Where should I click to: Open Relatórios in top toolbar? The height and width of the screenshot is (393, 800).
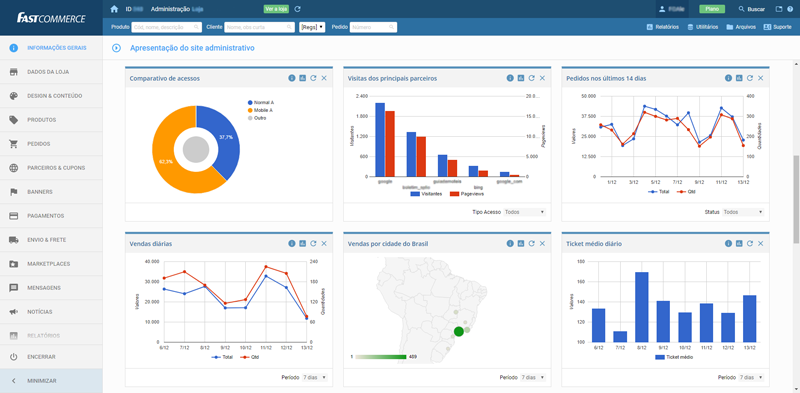pyautogui.click(x=662, y=27)
